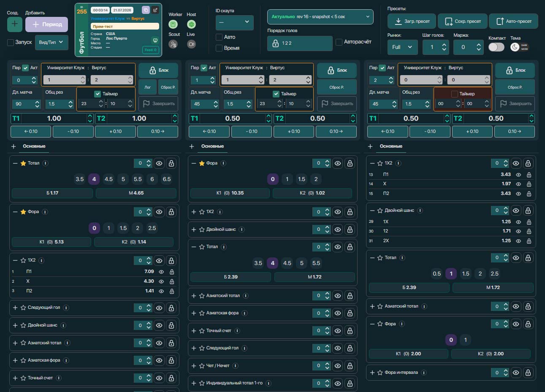This screenshot has height=392, width=545.
Task: Open the Рынки Full dropdown
Action: [x=402, y=47]
